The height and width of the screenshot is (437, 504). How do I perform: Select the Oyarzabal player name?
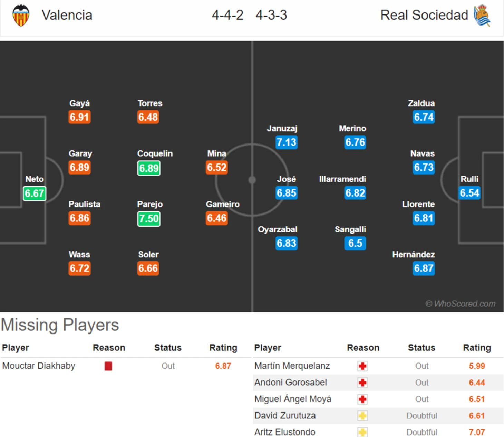pos(278,229)
